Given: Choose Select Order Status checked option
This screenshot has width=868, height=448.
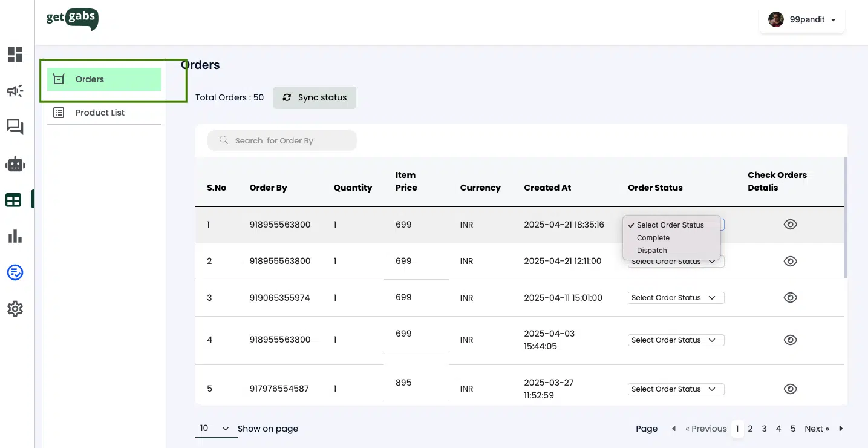Looking at the screenshot, I should [670, 225].
